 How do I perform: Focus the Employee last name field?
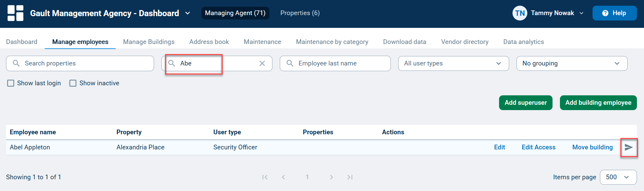(x=335, y=63)
